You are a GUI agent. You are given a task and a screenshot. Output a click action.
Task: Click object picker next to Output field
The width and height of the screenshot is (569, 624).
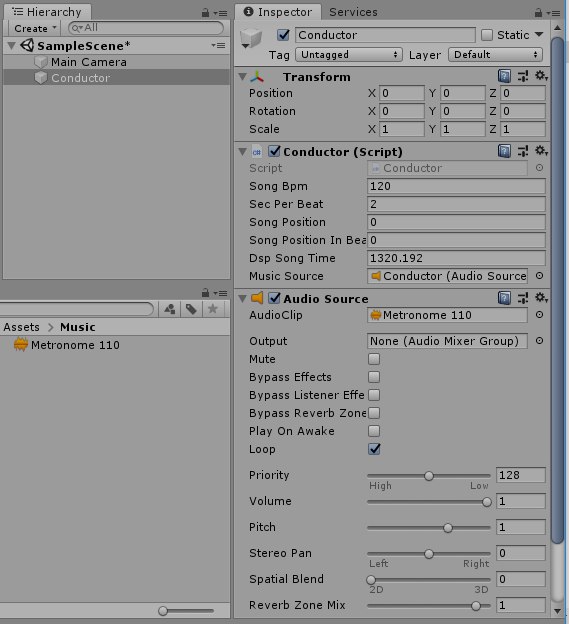539,341
